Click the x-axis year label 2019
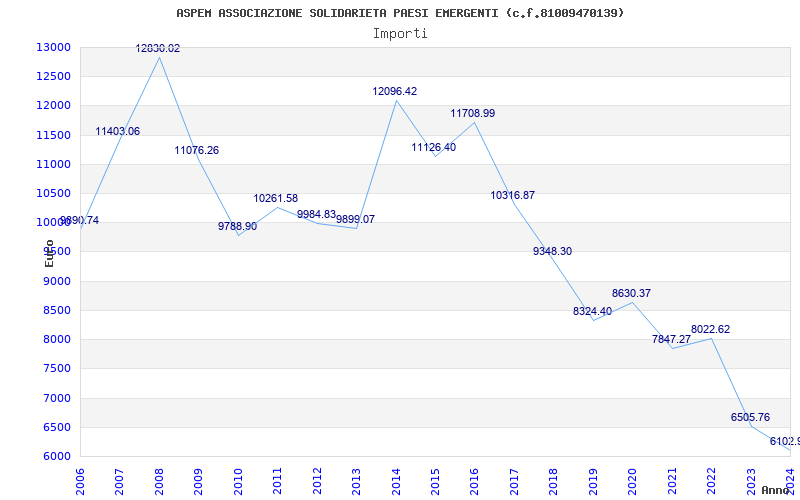 pyautogui.click(x=593, y=481)
